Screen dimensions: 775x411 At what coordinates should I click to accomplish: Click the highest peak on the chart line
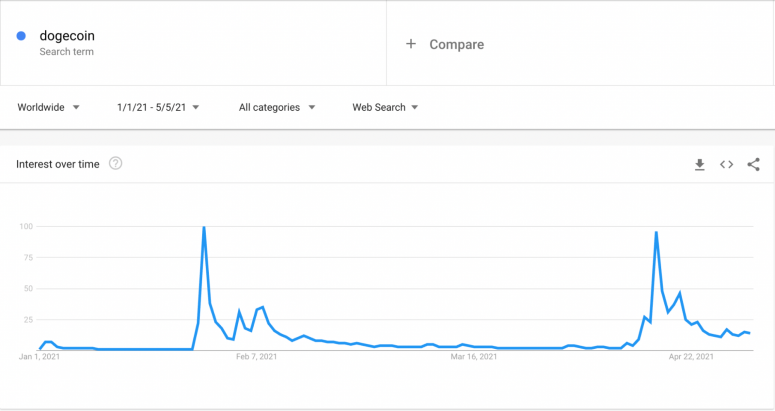[204, 228]
